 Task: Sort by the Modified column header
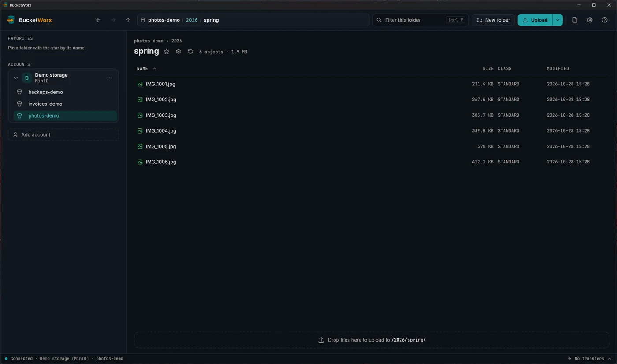coord(558,68)
